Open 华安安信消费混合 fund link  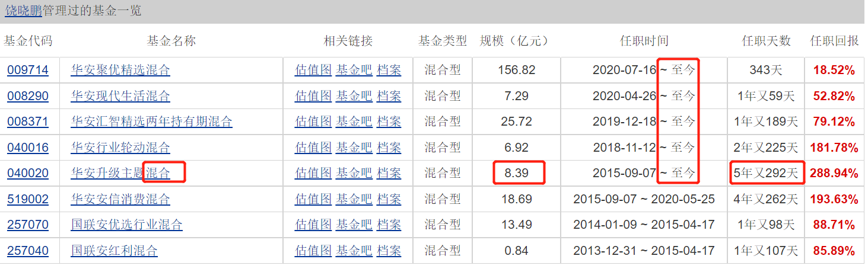pyautogui.click(x=120, y=199)
